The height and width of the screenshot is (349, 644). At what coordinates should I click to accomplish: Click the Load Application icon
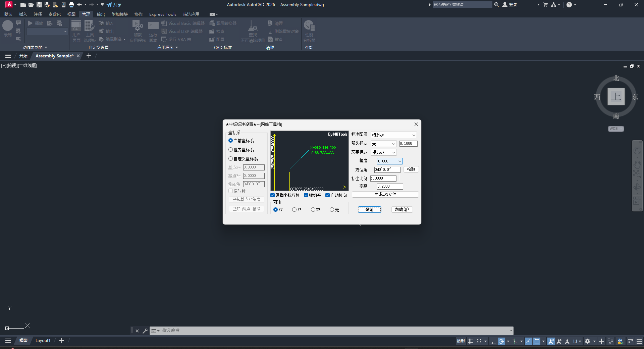tap(138, 30)
